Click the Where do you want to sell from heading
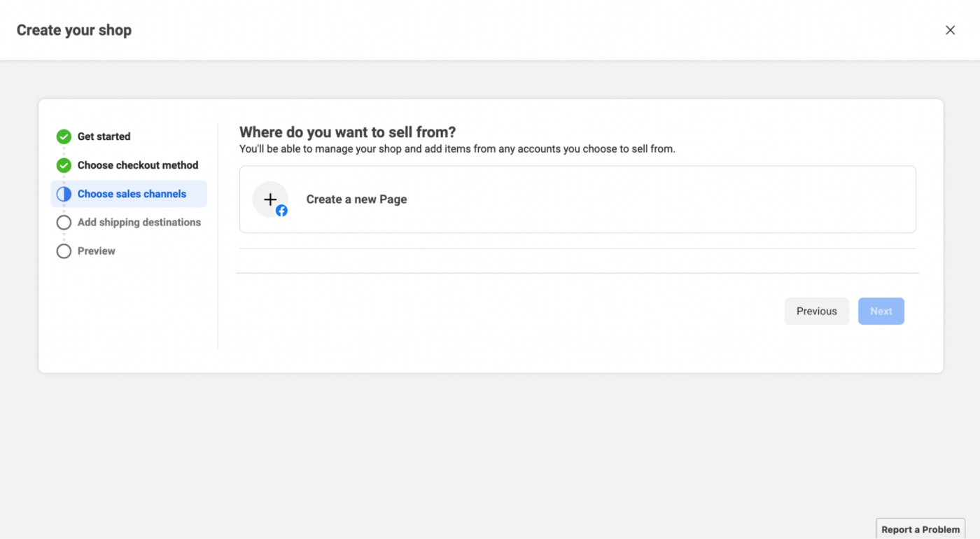This screenshot has height=539, width=980. pos(348,132)
